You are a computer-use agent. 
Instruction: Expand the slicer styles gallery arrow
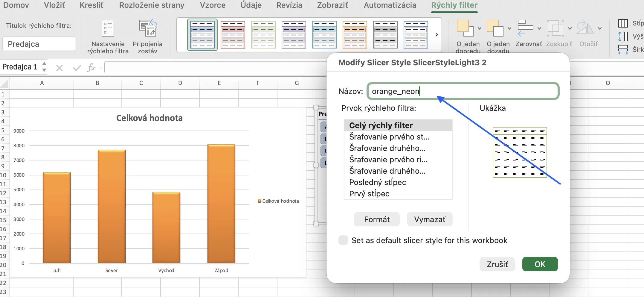437,35
